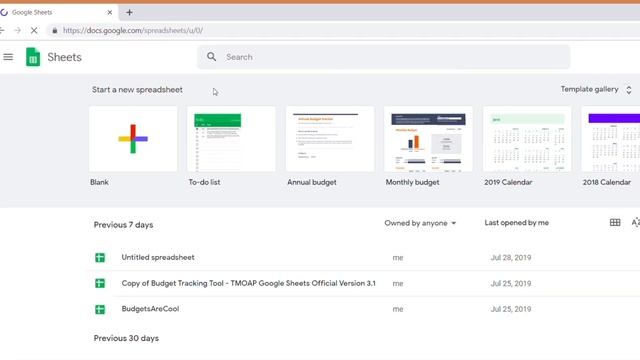Close the Google Sheets browser tab
Image resolution: width=640 pixels, height=360 pixels.
109,12
